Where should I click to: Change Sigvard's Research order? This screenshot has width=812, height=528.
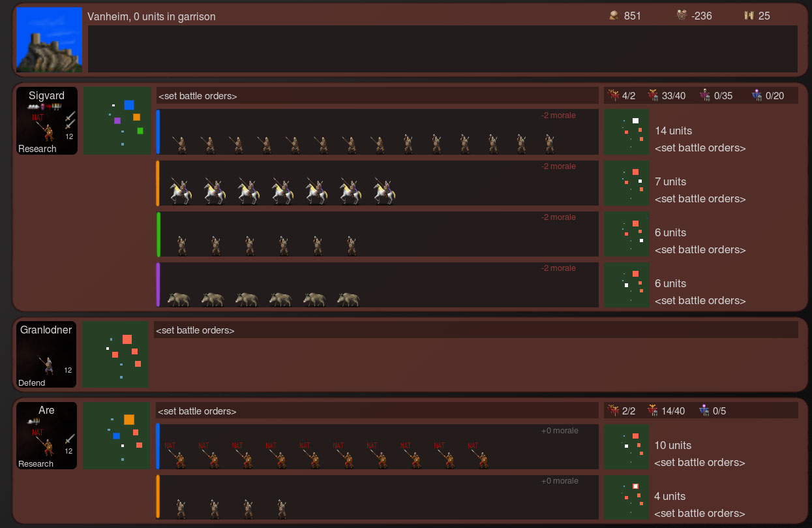coord(37,149)
